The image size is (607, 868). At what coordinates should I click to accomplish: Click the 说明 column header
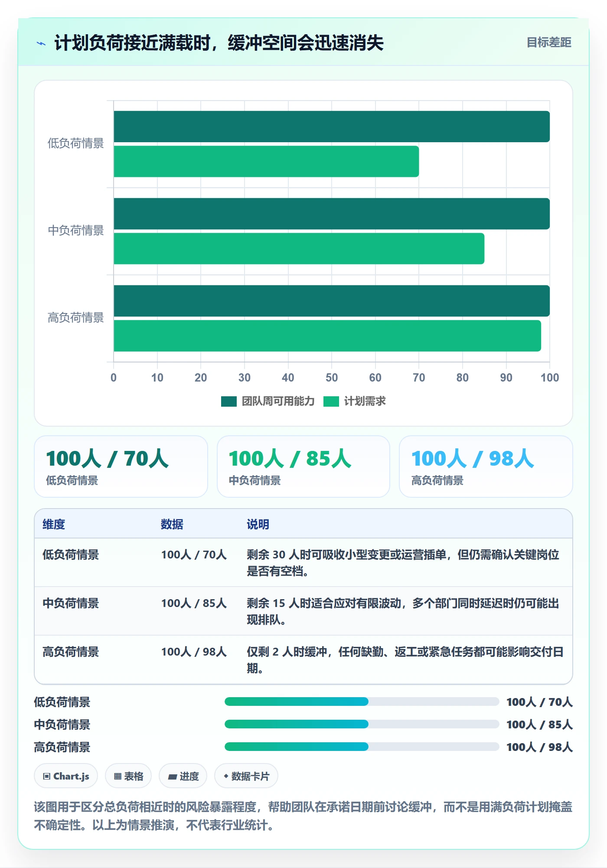258,524
